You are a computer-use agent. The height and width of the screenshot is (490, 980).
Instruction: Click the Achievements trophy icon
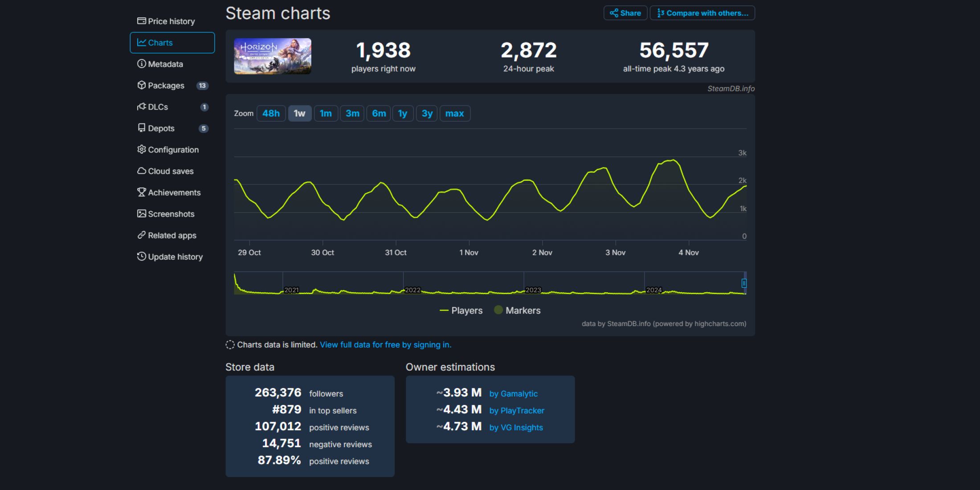(141, 192)
